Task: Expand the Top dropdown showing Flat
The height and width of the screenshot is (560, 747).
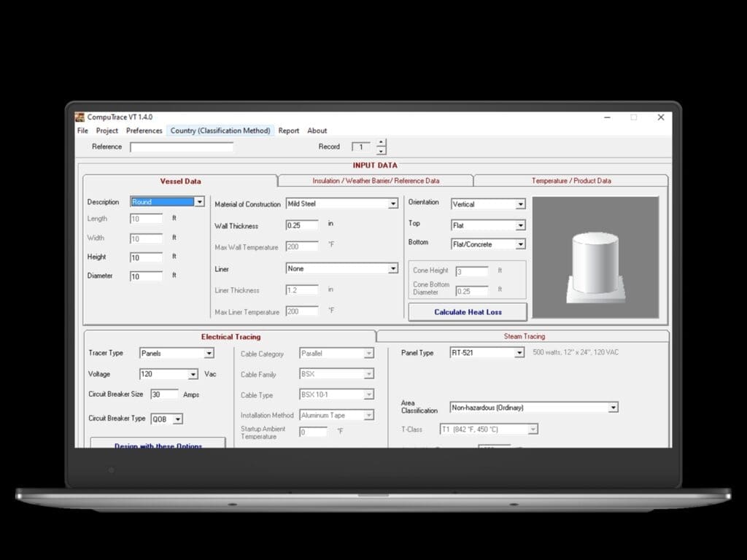Action: [520, 225]
